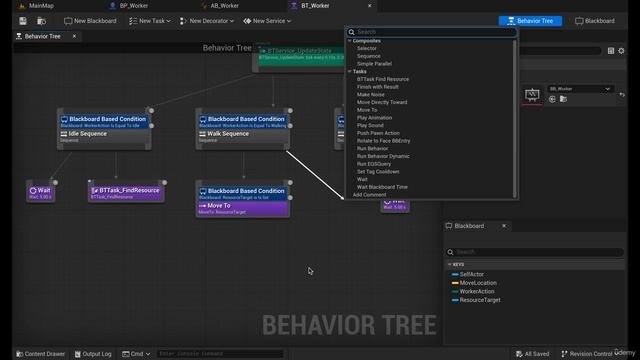Pick Finish with Result task

point(378,87)
